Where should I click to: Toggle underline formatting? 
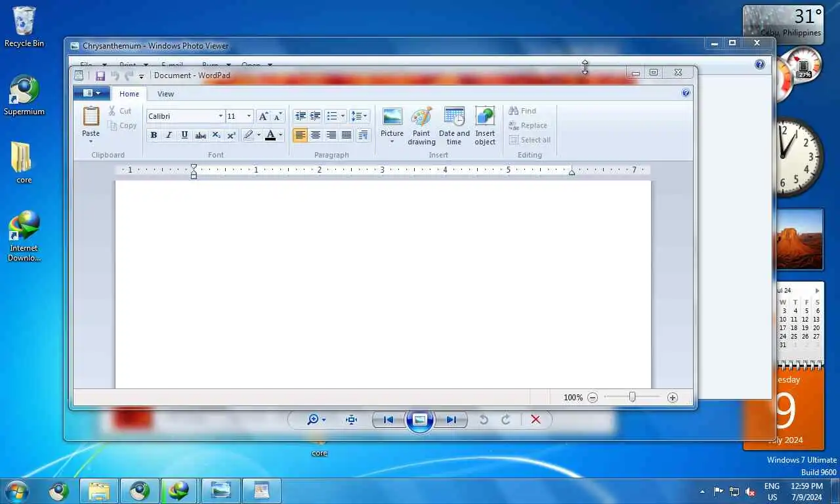(184, 135)
